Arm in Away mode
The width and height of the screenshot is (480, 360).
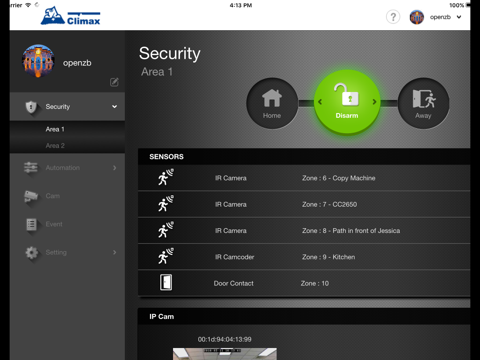point(423,103)
